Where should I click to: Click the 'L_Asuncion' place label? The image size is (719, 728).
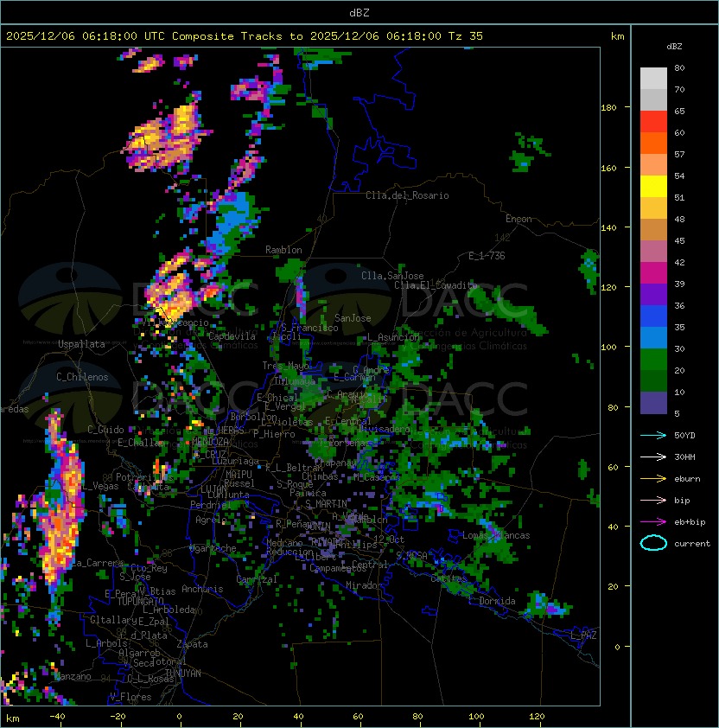click(393, 337)
